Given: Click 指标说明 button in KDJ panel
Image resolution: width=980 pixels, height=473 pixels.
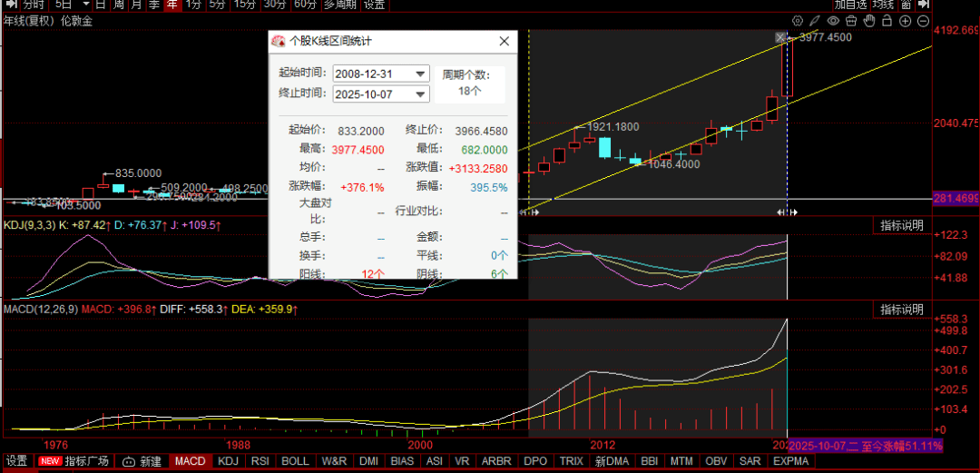Looking at the screenshot, I should coord(902,225).
